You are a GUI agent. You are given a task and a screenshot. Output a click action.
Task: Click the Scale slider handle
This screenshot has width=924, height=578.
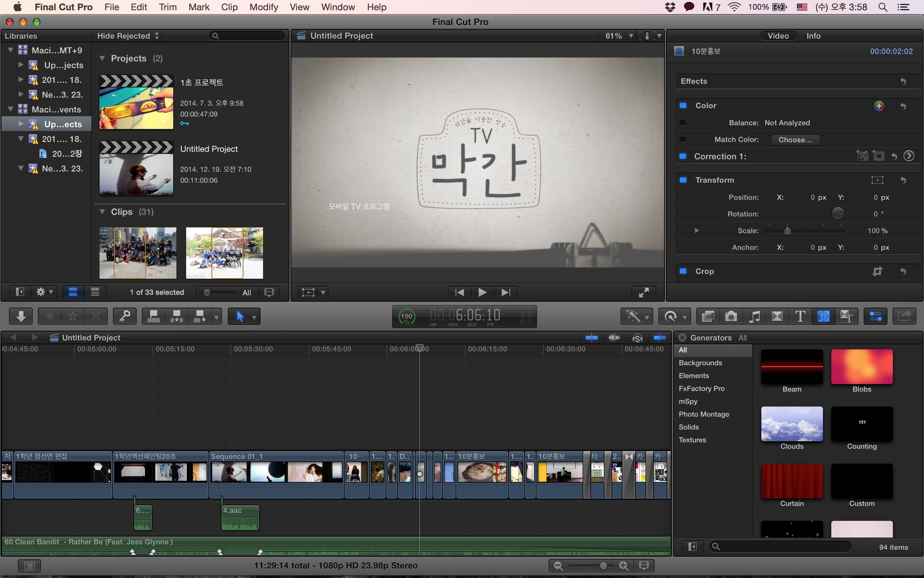(787, 231)
